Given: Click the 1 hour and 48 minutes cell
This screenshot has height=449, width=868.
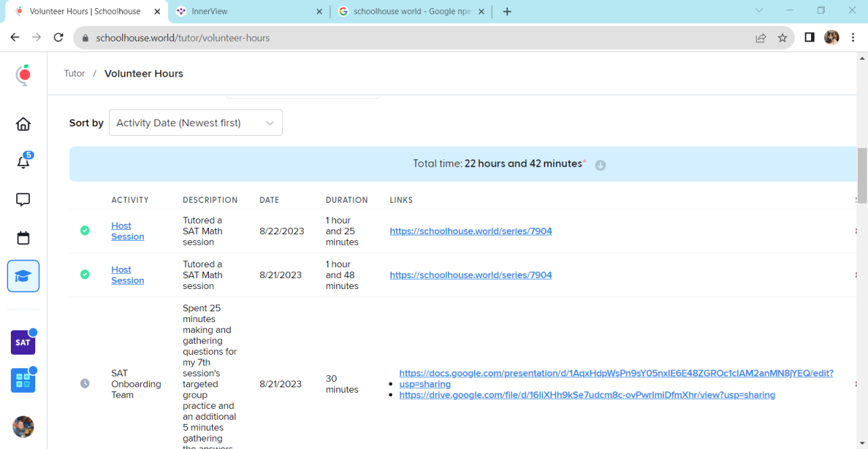Looking at the screenshot, I should pyautogui.click(x=342, y=275).
